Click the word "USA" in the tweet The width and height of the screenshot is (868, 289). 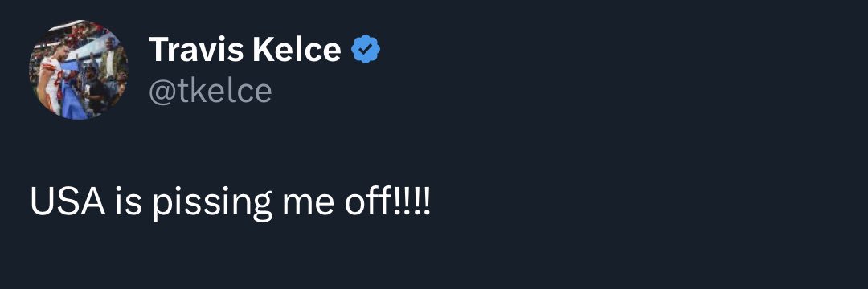pyautogui.click(x=68, y=201)
